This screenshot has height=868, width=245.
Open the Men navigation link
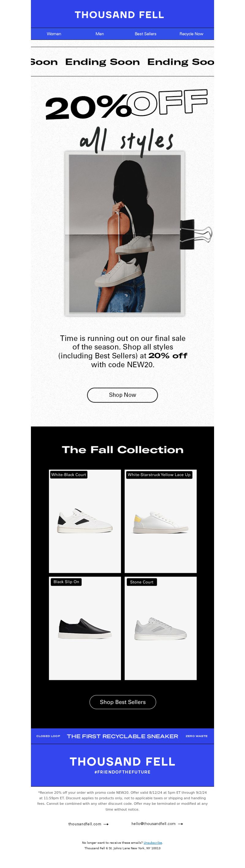(100, 34)
